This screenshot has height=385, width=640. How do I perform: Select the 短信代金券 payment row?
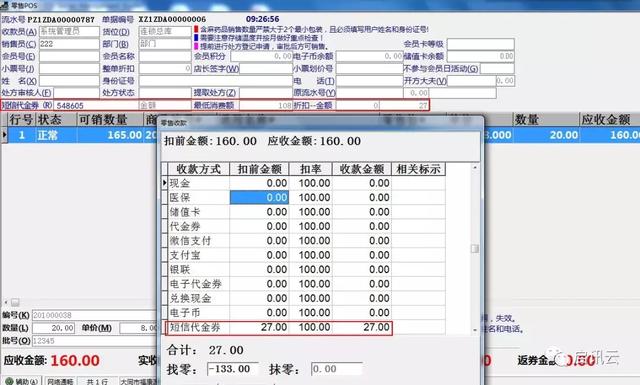click(x=279, y=327)
